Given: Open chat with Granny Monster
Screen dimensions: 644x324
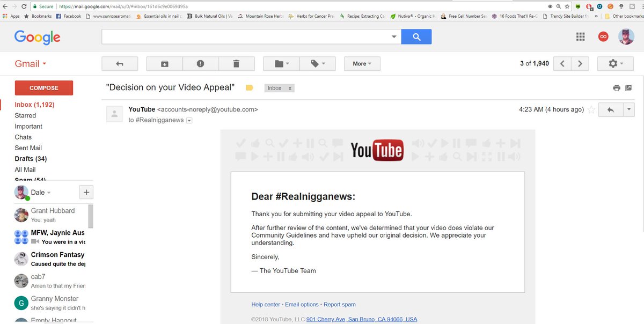Looking at the screenshot, I should 49,303.
